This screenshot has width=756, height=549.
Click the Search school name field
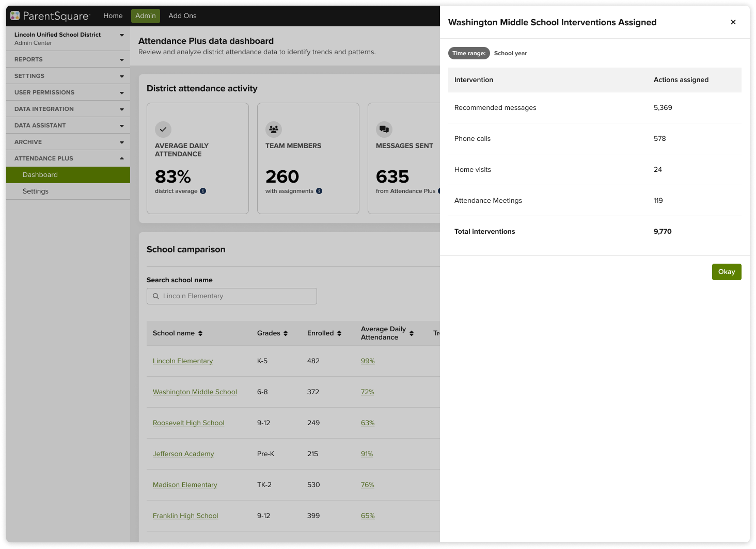click(x=232, y=296)
